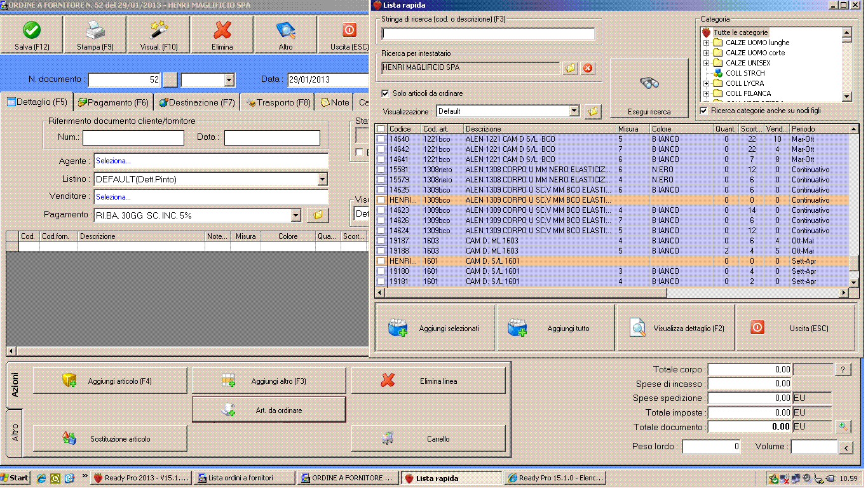
Task: Click the Carrello shopping cart button
Action: click(428, 438)
